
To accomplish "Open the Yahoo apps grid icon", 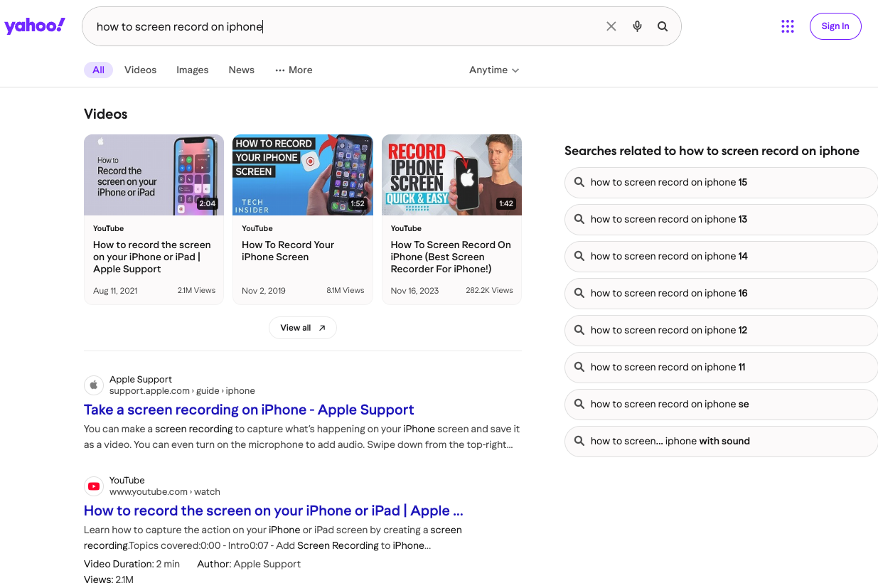I will (x=787, y=26).
